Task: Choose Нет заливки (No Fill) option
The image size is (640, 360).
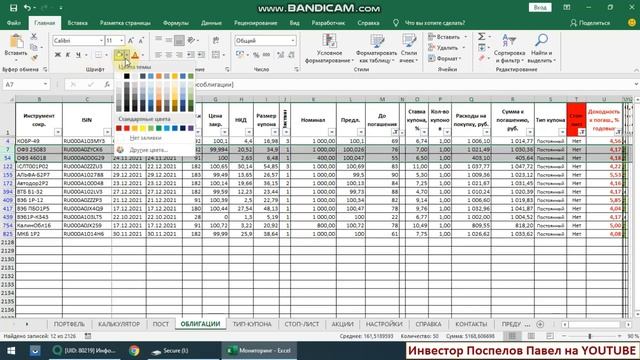Action: tap(145, 138)
